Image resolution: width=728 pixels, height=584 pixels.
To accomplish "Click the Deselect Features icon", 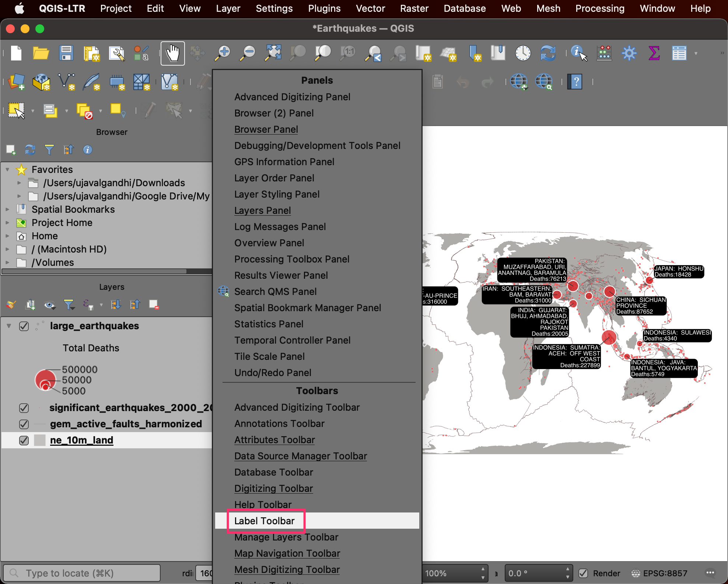I will (84, 111).
